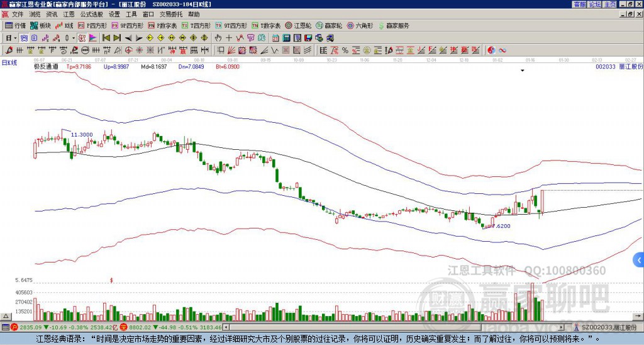
Task: Open the 板块 sector view
Action: click(x=41, y=25)
